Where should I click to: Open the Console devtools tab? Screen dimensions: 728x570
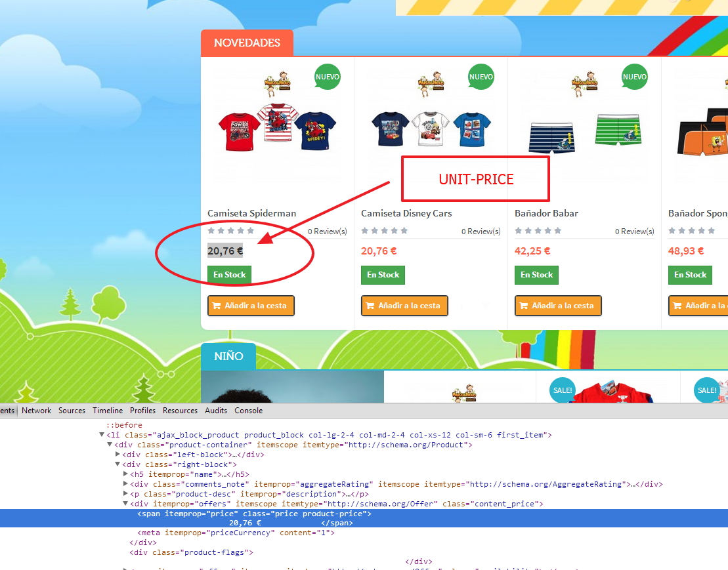(x=248, y=411)
